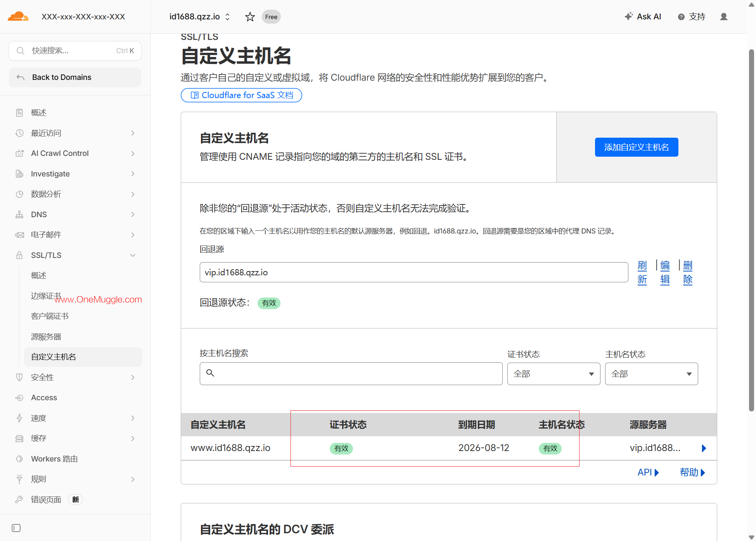The width and height of the screenshot is (756, 541).
Task: Star the id1688.qzz.io domain
Action: (x=250, y=17)
